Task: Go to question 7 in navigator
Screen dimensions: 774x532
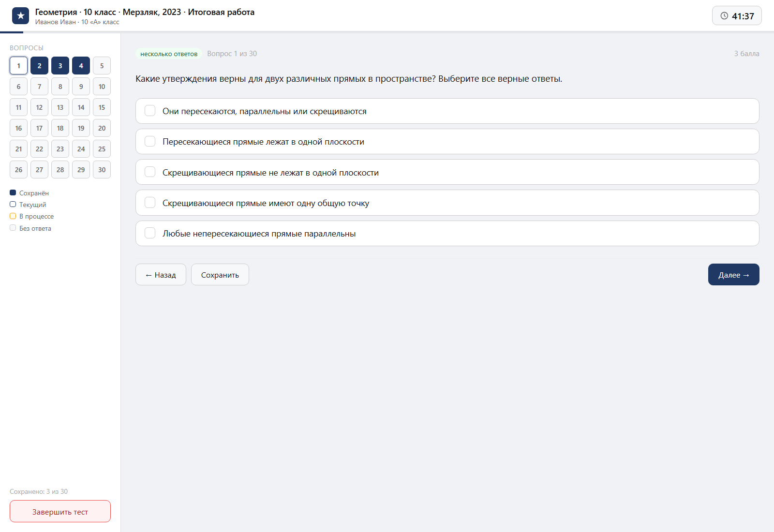Action: [39, 87]
